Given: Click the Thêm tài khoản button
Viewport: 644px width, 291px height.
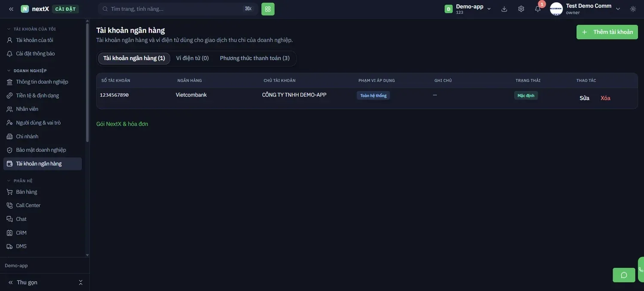Looking at the screenshot, I should 607,32.
